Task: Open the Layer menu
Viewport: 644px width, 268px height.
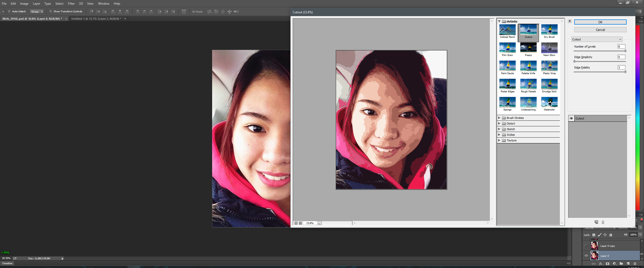Action: pyautogui.click(x=37, y=4)
